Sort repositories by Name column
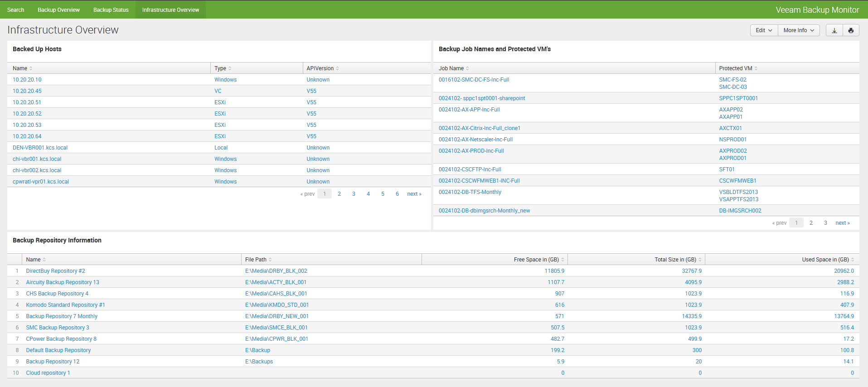 pyautogui.click(x=36, y=260)
